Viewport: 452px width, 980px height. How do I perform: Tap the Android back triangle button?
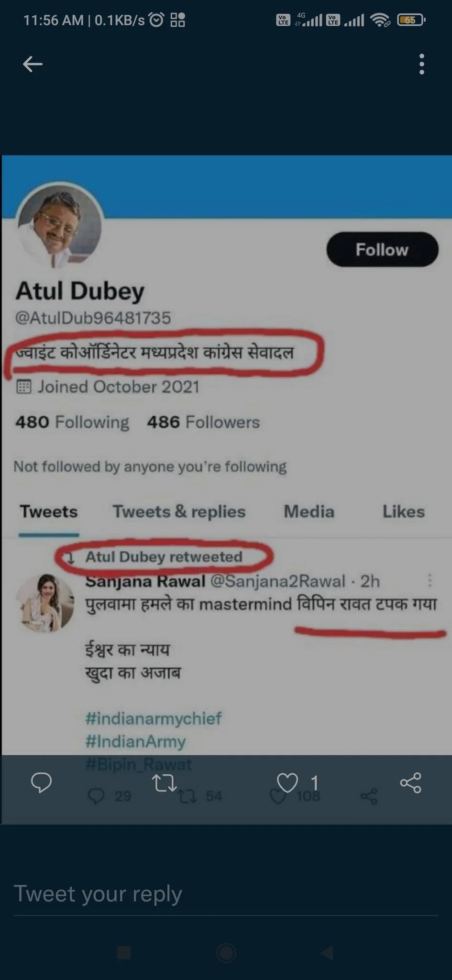click(327, 953)
